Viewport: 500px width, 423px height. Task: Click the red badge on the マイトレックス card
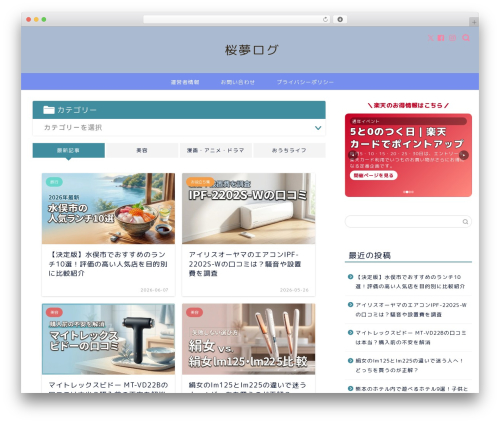[54, 312]
